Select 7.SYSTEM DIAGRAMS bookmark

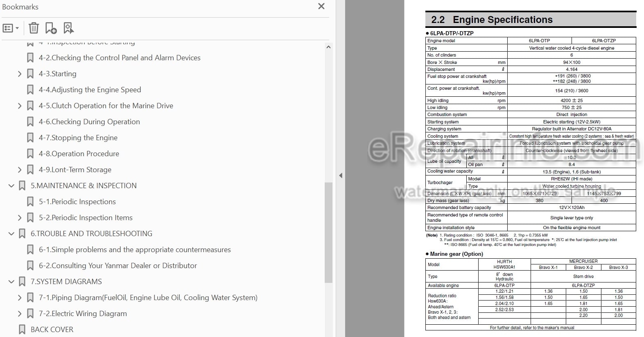[x=66, y=282]
